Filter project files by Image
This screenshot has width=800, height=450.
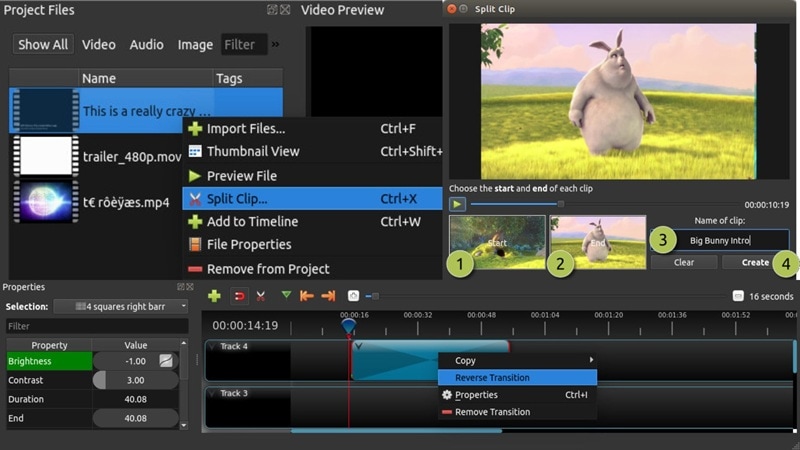[x=195, y=45]
